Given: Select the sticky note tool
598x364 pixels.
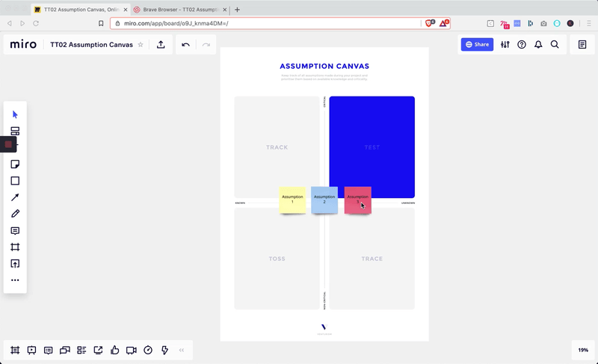Looking at the screenshot, I should pyautogui.click(x=15, y=164).
